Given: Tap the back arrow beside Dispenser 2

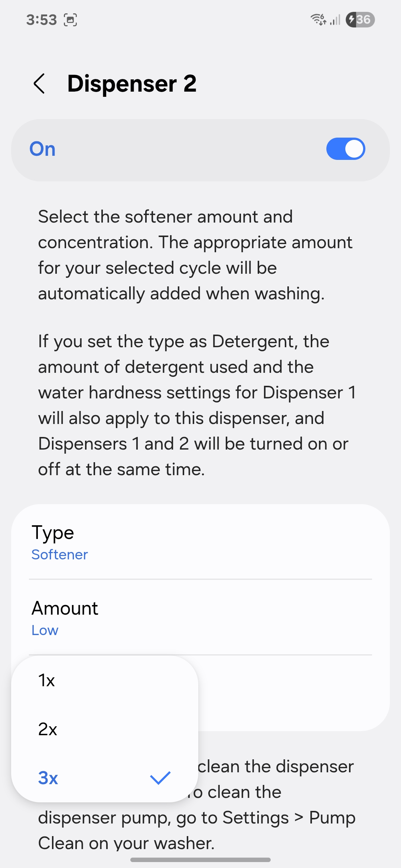Looking at the screenshot, I should 39,83.
